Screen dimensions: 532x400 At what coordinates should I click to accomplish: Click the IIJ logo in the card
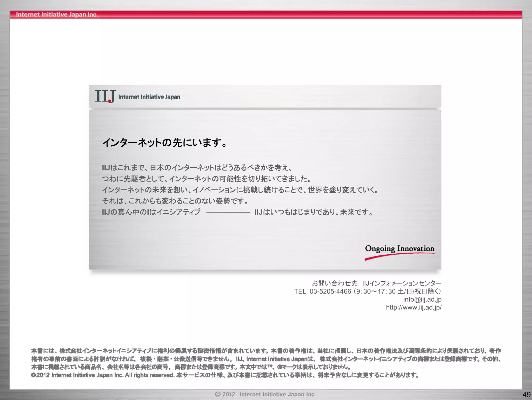[x=105, y=97]
